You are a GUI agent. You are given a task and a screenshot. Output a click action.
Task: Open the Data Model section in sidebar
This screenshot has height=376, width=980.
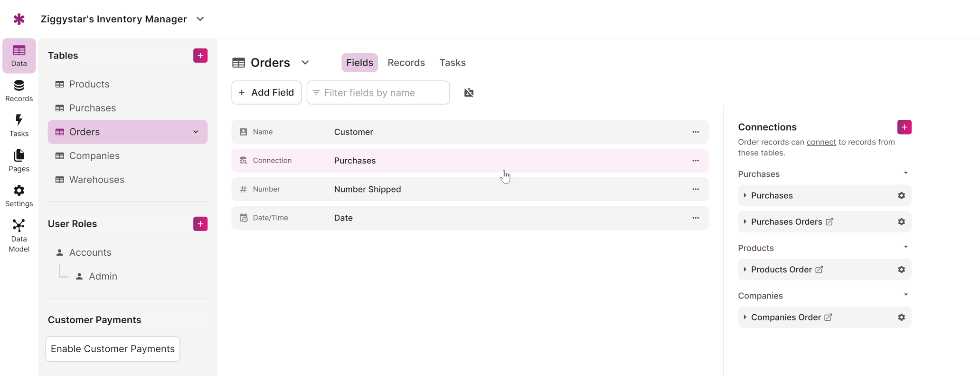point(19,236)
